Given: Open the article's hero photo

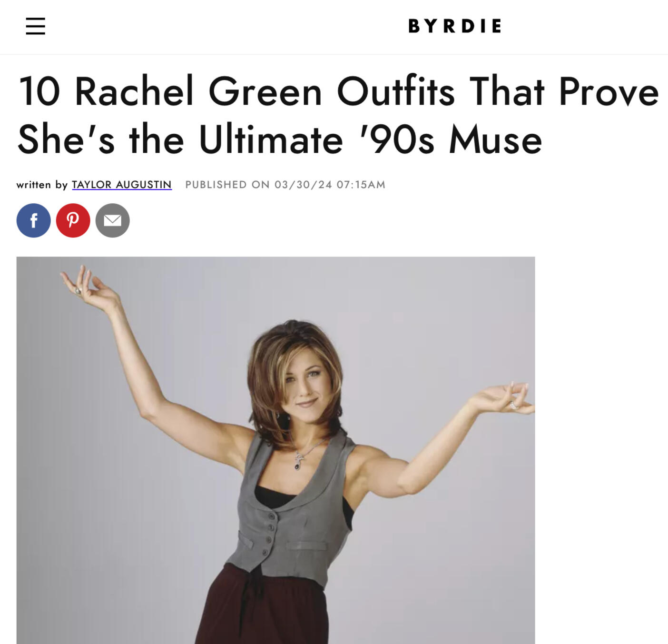Looking at the screenshot, I should tap(275, 450).
